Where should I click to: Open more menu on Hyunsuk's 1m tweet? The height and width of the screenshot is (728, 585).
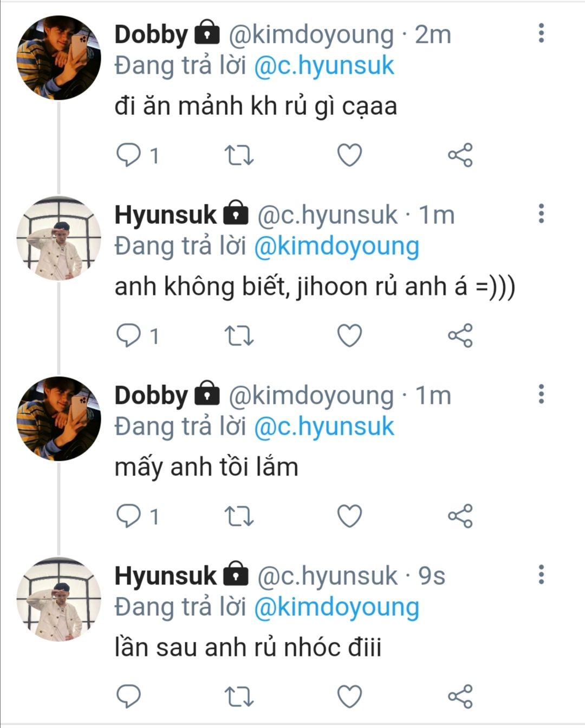pos(541,214)
